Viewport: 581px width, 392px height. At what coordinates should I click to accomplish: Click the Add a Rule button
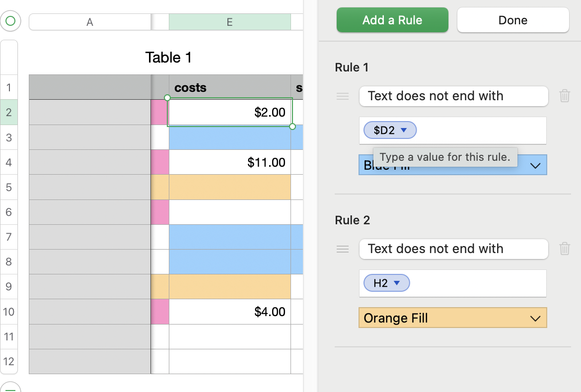pos(392,20)
